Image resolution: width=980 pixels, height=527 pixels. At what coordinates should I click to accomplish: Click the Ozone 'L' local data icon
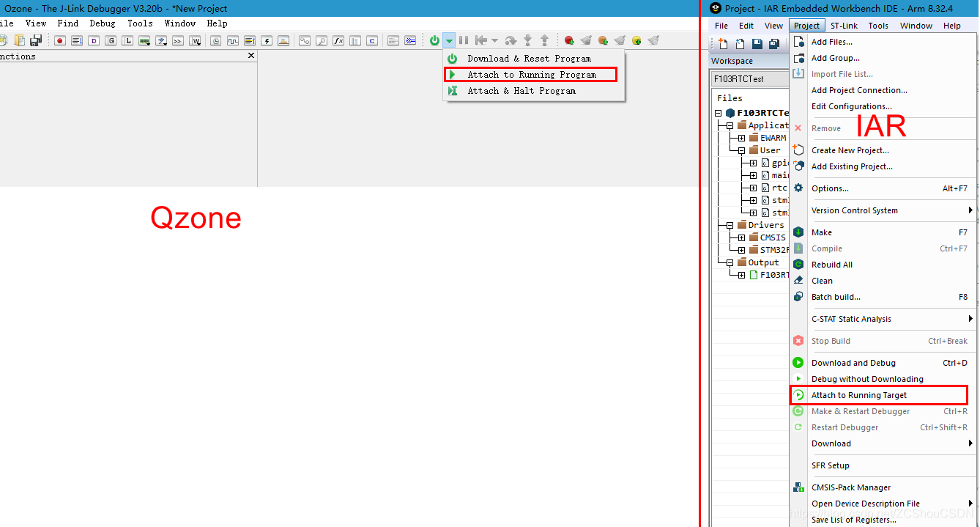point(128,40)
